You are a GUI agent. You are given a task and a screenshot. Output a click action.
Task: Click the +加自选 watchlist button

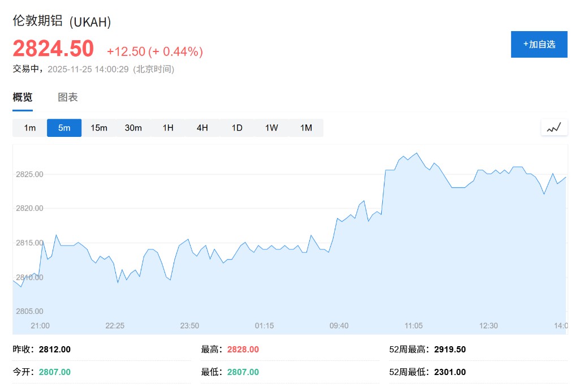pyautogui.click(x=539, y=44)
